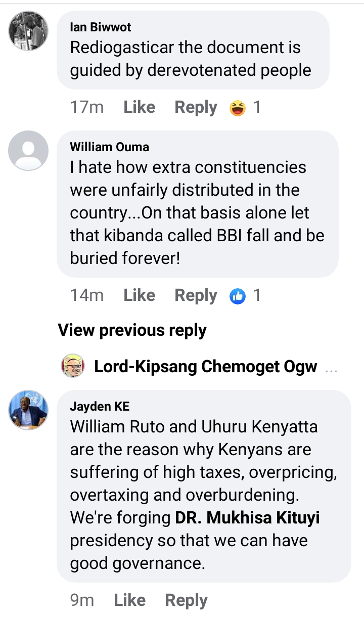Open the William Ouma name link
The height and width of the screenshot is (617, 364).
109,147
